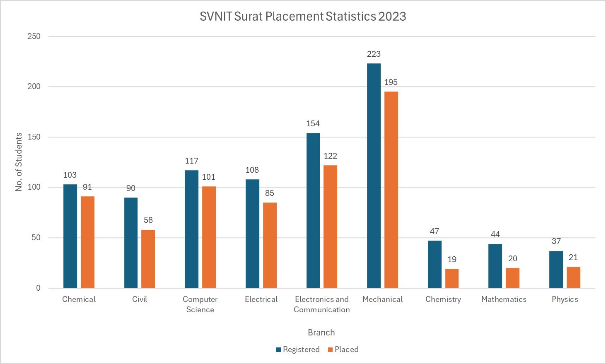Click the data label 154
This screenshot has height=364, width=606.
point(313,124)
